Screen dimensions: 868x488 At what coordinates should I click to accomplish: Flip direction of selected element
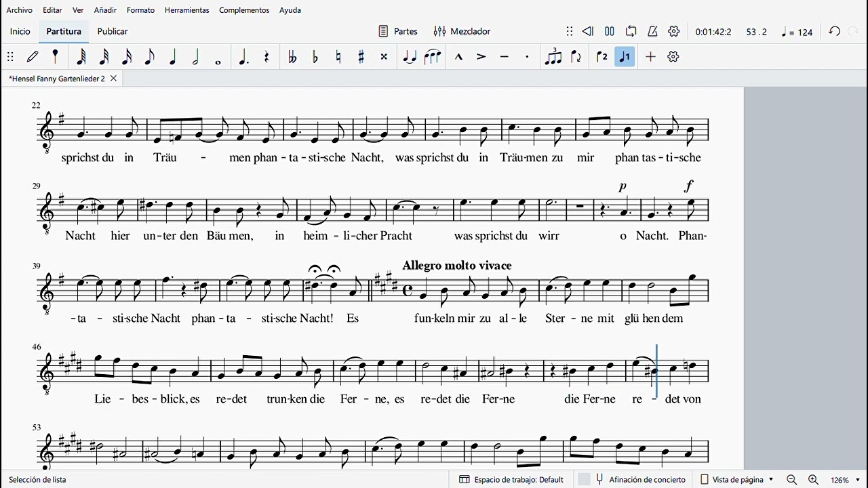point(576,57)
